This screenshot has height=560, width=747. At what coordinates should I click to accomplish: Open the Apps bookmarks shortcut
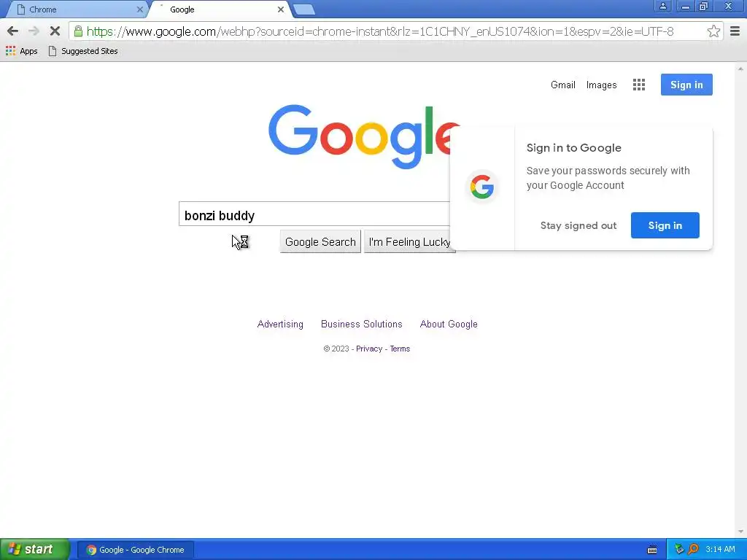coord(21,51)
